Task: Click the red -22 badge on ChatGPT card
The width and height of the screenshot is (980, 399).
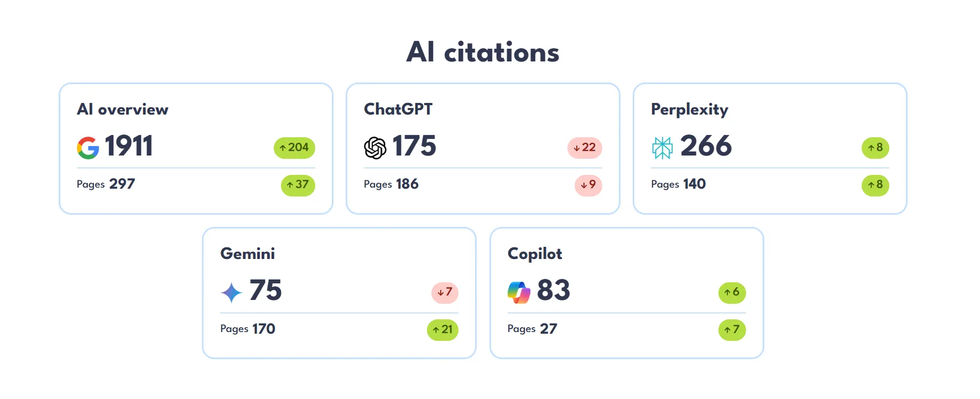Action: (584, 148)
